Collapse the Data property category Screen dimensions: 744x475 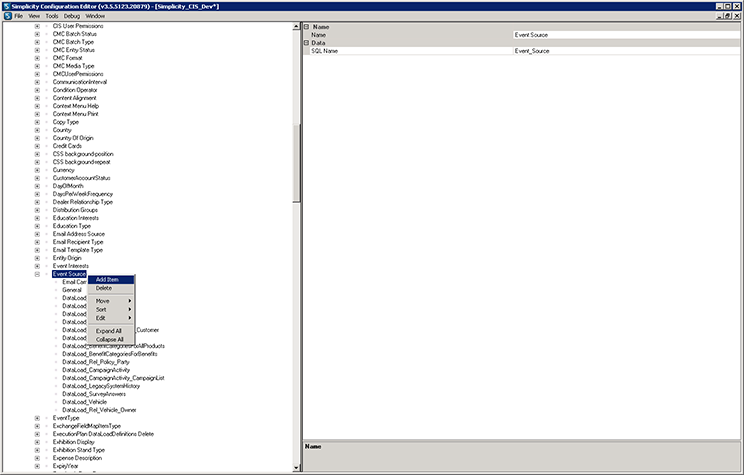point(307,43)
